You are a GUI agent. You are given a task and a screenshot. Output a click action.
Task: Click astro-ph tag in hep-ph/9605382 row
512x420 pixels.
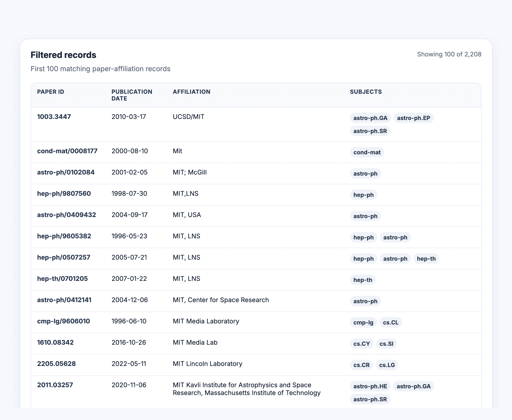click(x=395, y=237)
